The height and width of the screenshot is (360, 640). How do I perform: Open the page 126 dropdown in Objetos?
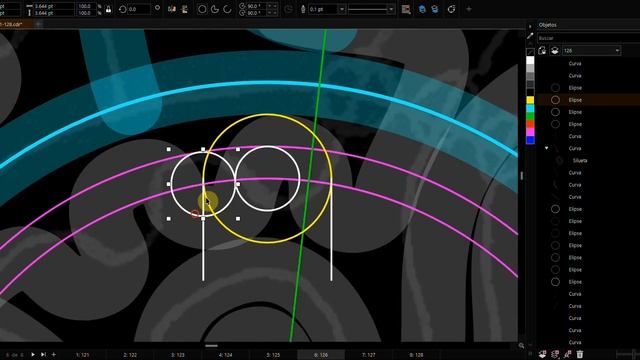(591, 51)
